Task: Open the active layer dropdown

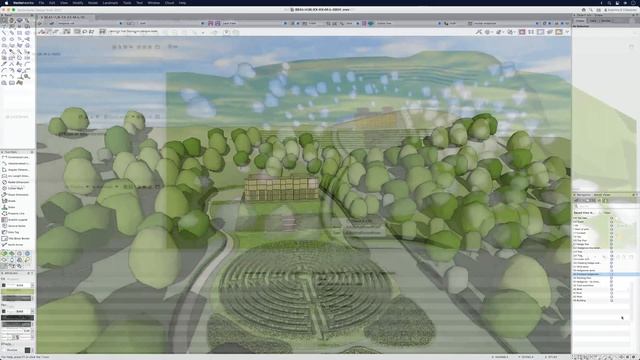Action: point(171,23)
